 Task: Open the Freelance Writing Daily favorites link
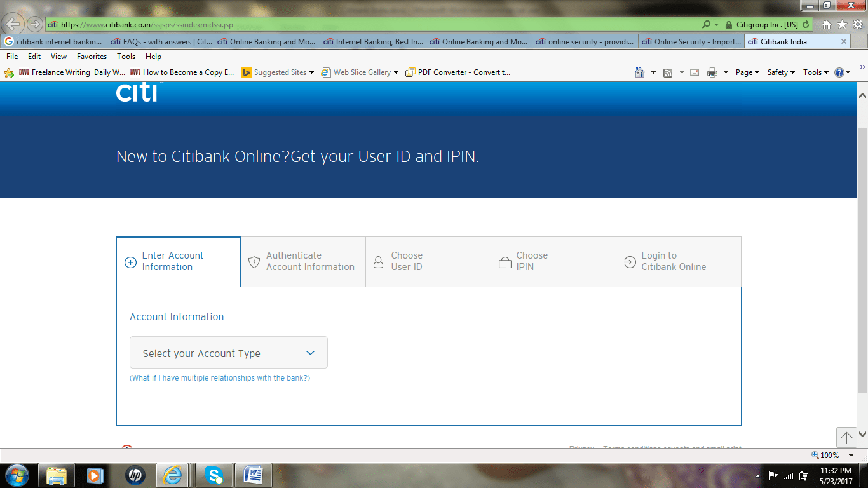tap(72, 72)
